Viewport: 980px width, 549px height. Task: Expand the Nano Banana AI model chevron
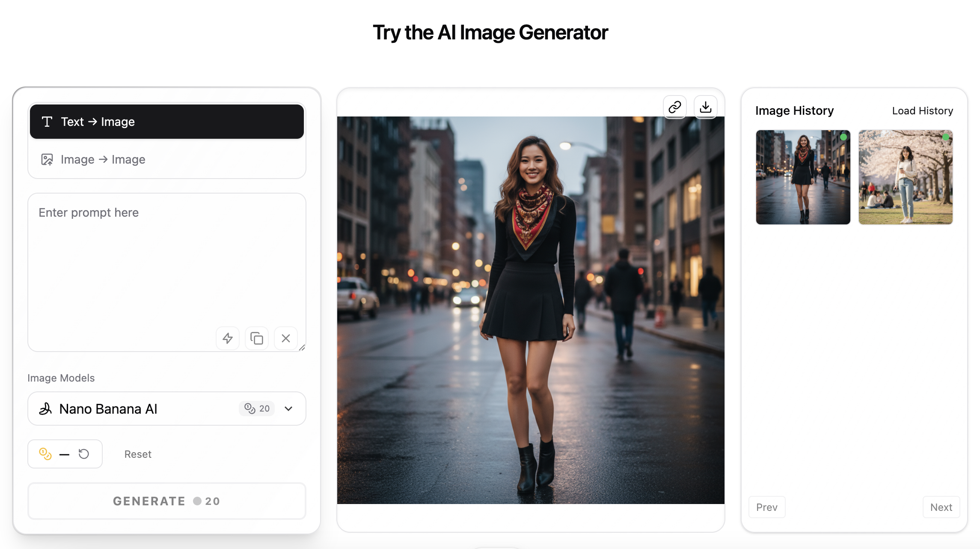click(288, 409)
